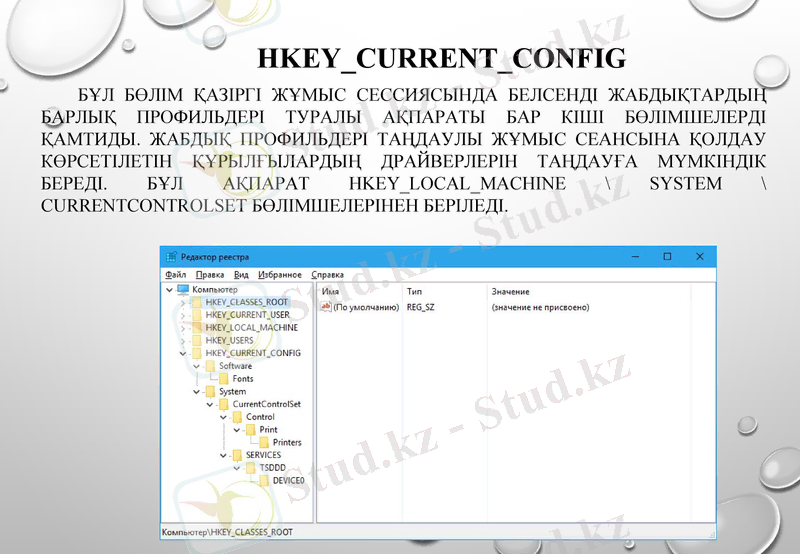Open the Справка menu

pyautogui.click(x=327, y=274)
